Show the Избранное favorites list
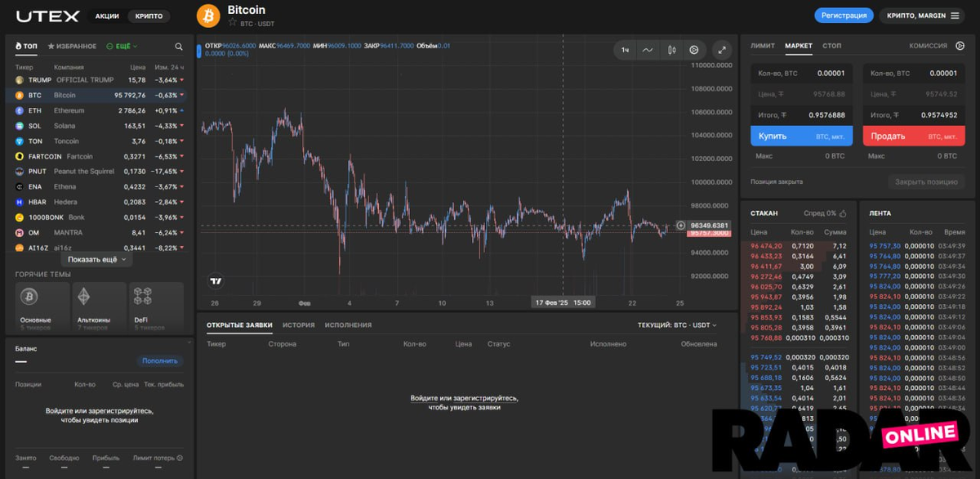Image resolution: width=980 pixels, height=479 pixels. coord(72,47)
